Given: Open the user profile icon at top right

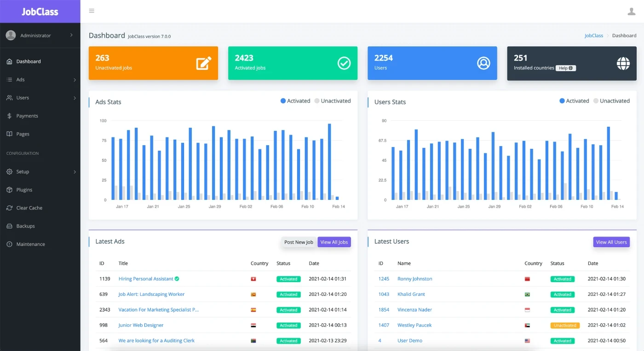Looking at the screenshot, I should coord(631,11).
